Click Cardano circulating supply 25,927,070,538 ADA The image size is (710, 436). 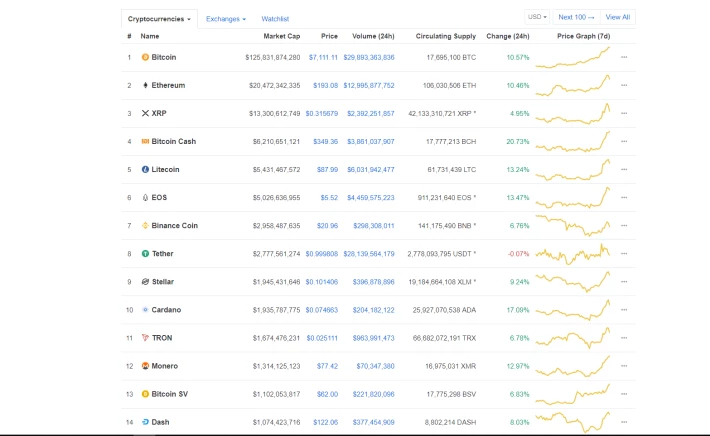444,310
